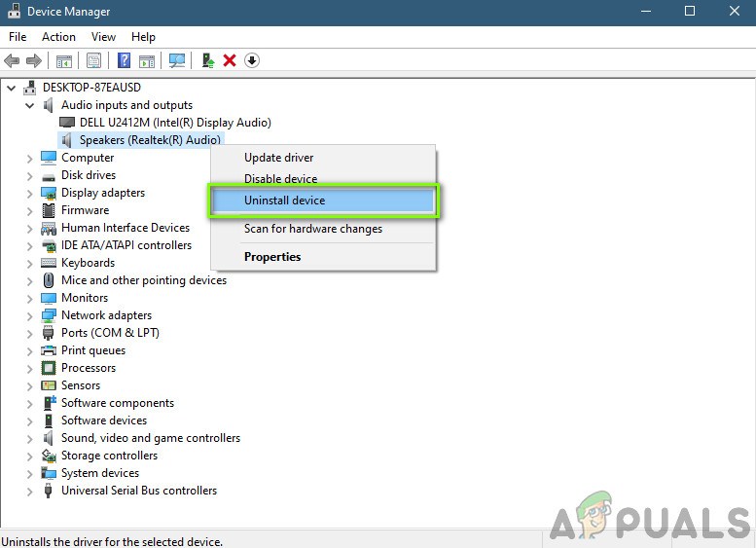The width and height of the screenshot is (756, 548).
Task: Maximize the Device Manager window
Action: [690, 11]
